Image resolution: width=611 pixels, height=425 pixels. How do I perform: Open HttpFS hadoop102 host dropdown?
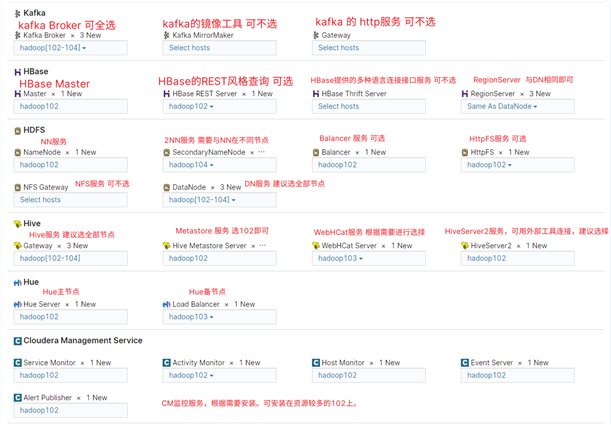(517, 165)
